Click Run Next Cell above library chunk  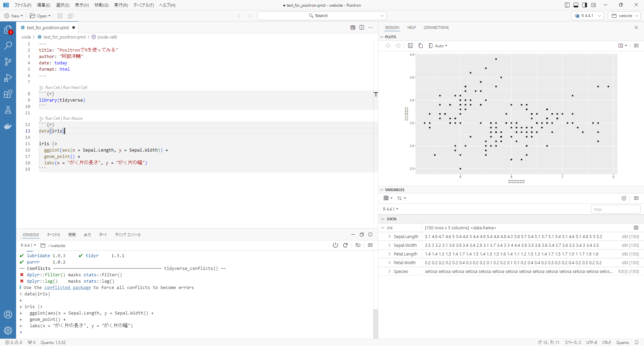click(x=75, y=88)
